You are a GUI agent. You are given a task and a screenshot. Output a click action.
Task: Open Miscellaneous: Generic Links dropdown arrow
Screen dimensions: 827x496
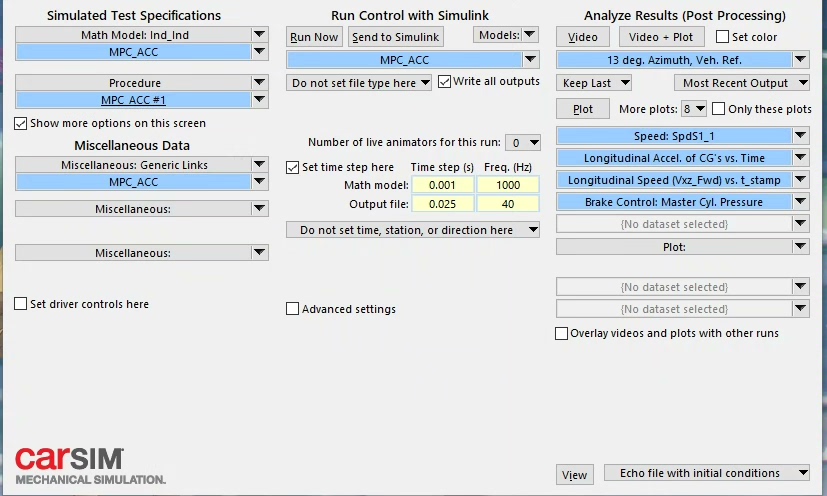coord(259,165)
